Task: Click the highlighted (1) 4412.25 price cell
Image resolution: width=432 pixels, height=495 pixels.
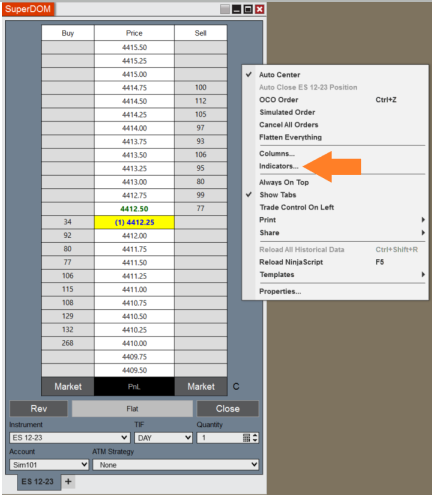Action: coord(134,222)
